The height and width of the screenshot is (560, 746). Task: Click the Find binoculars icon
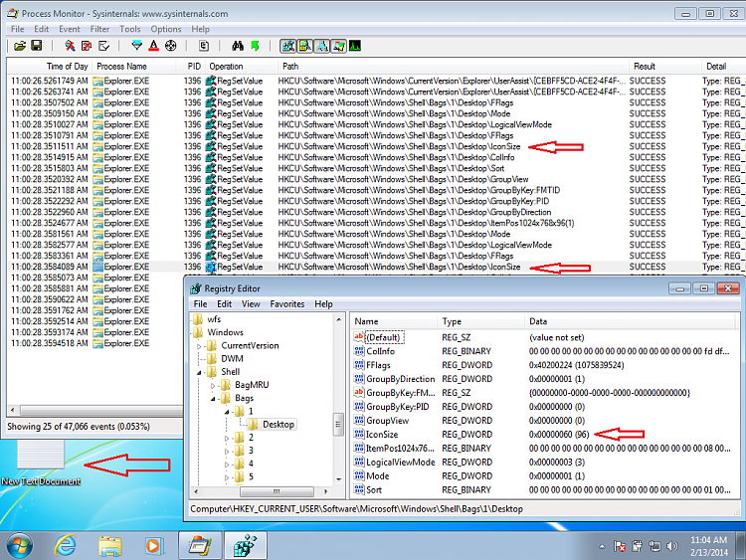pos(238,46)
